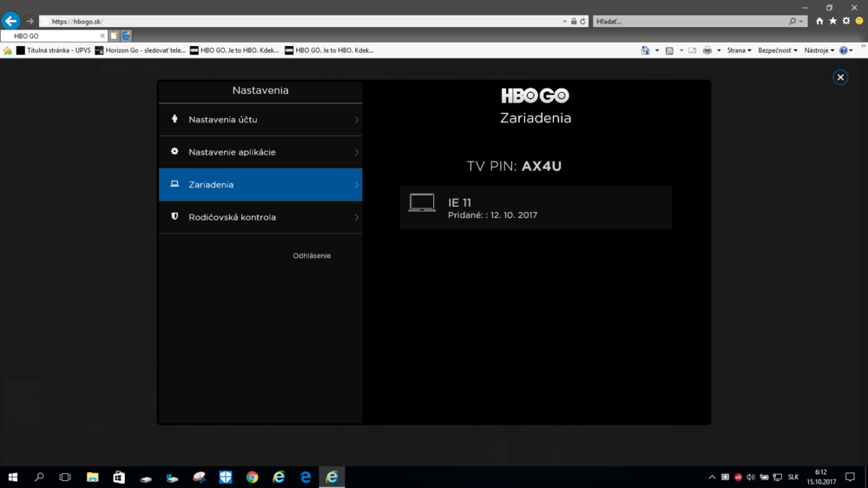This screenshot has height=488, width=868.
Task: Click the security lock icon in address bar
Action: [574, 21]
